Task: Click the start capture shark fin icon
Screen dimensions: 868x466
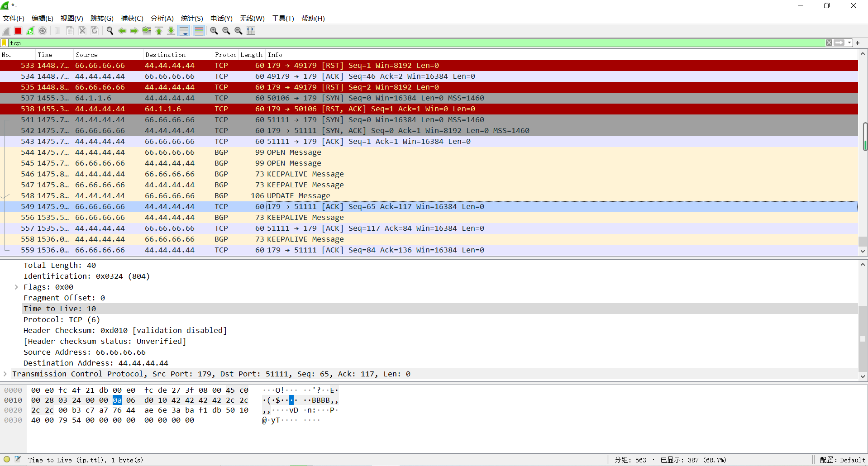Action: pos(6,31)
